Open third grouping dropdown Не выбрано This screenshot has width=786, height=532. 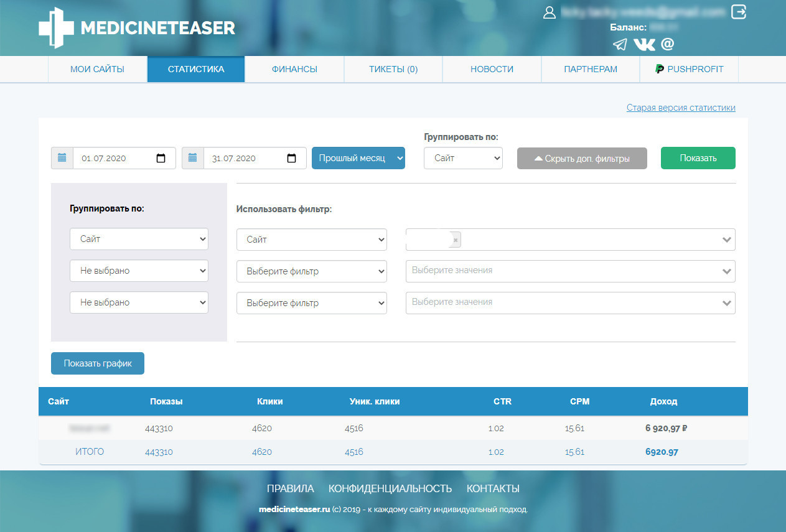point(139,302)
